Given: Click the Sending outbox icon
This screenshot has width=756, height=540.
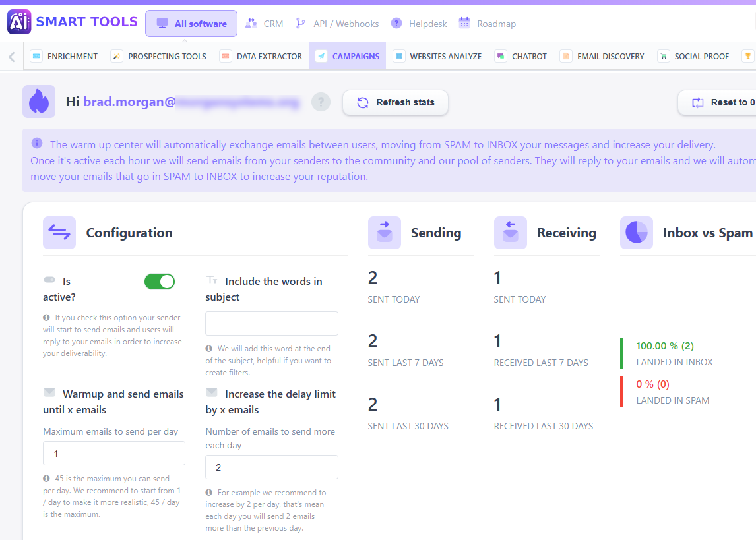Looking at the screenshot, I should pos(385,233).
